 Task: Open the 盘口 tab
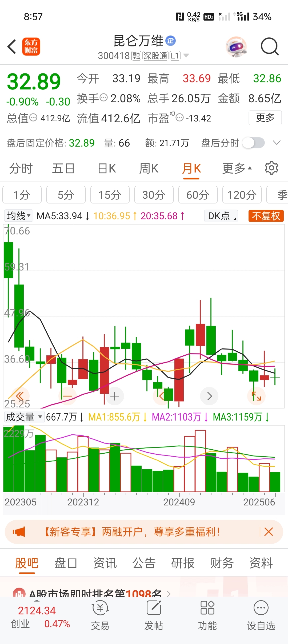point(66,563)
